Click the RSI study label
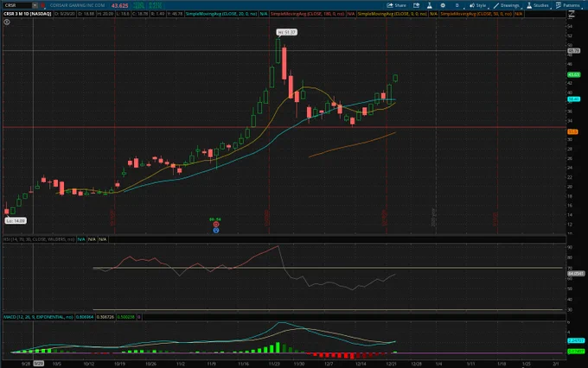The height and width of the screenshot is (368, 588). click(x=39, y=239)
